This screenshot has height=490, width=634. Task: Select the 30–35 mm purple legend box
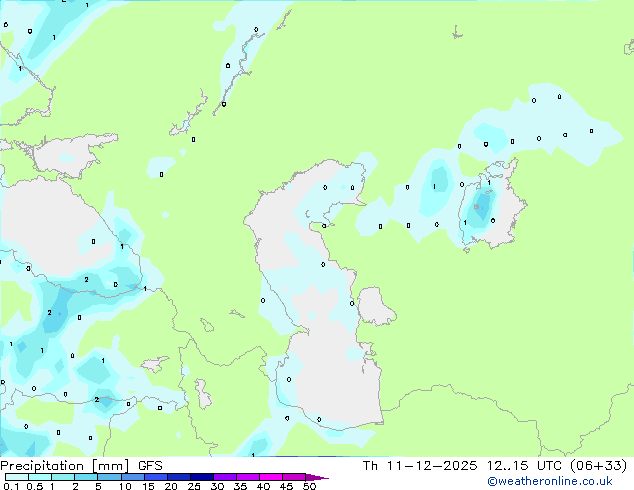tap(225, 477)
